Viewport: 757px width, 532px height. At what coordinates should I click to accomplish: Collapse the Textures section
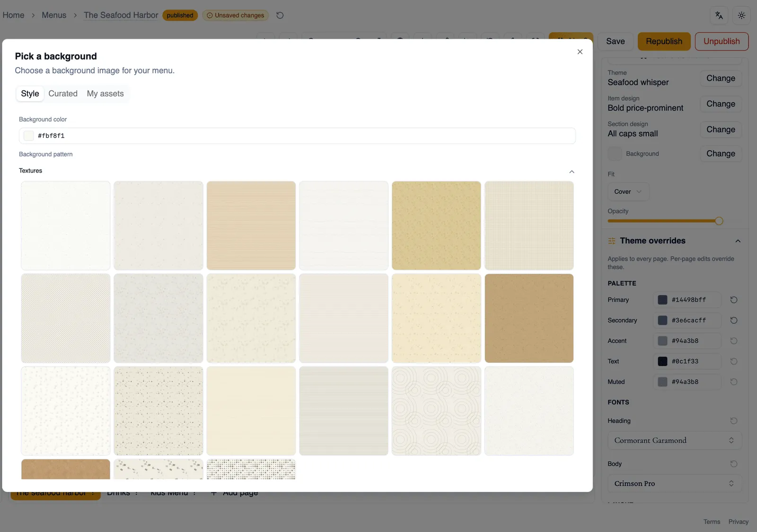[572, 172]
